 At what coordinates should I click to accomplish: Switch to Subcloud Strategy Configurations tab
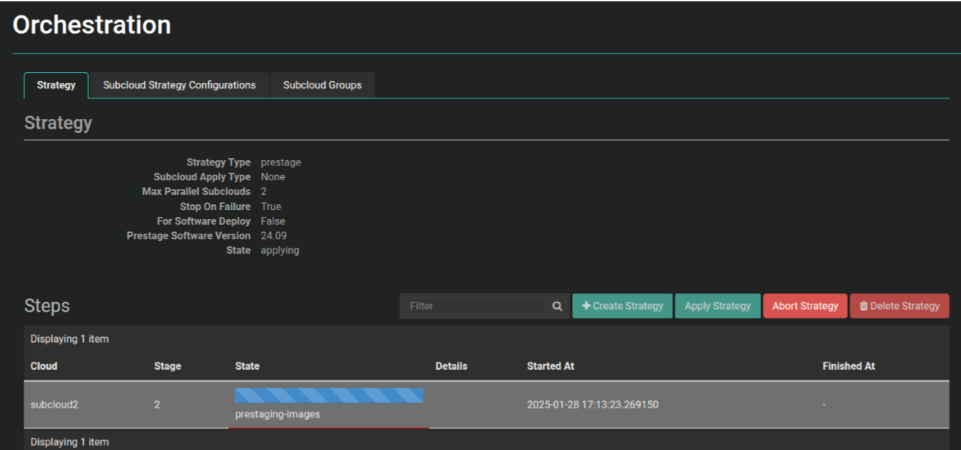click(x=179, y=85)
